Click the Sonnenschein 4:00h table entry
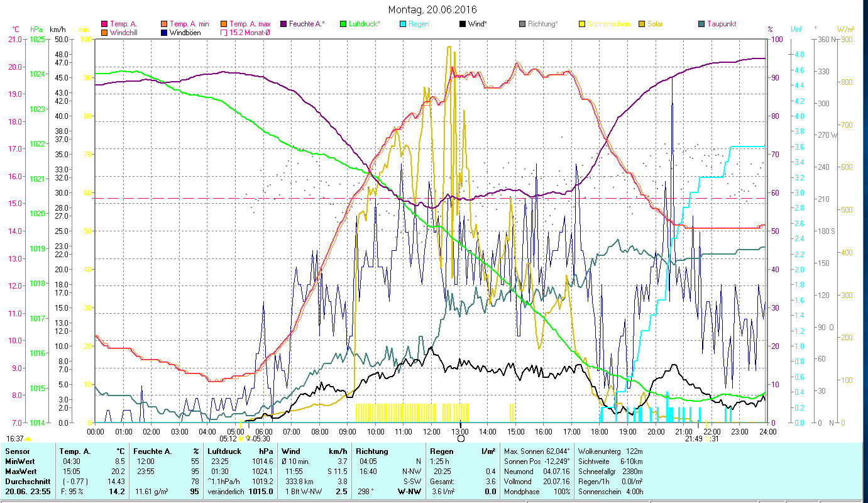The image size is (868, 503). [610, 492]
